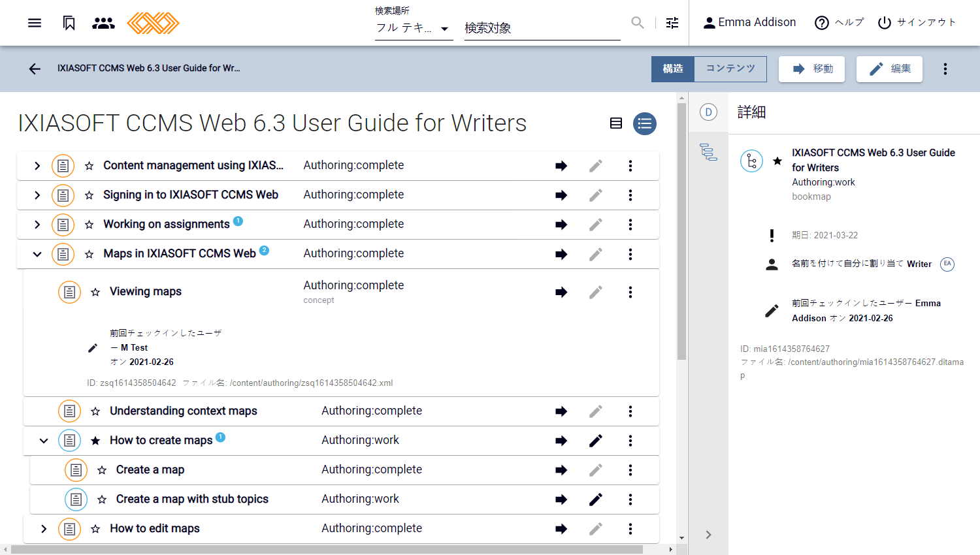Open the structure tree side panel icon
Image resolution: width=980 pixels, height=555 pixels.
pyautogui.click(x=708, y=152)
